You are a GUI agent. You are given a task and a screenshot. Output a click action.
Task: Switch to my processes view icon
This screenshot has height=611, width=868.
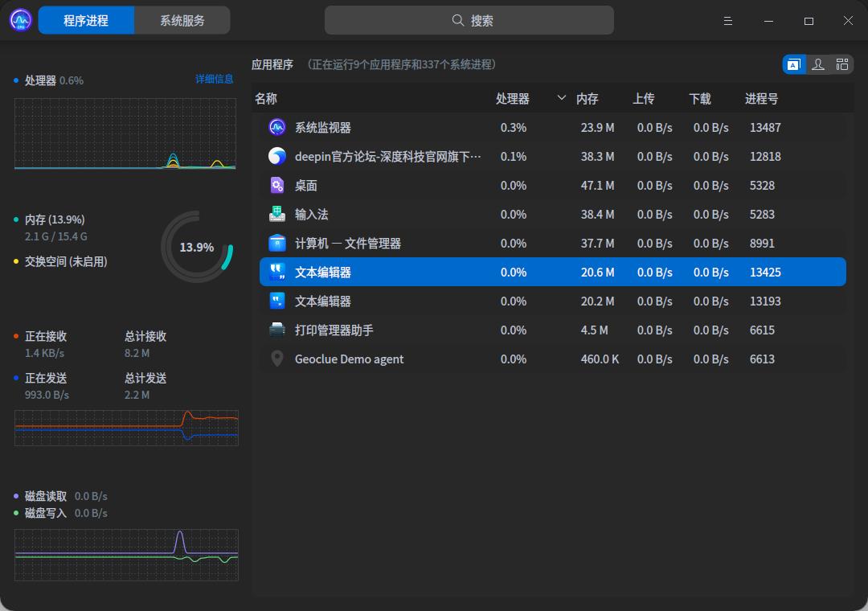(817, 64)
